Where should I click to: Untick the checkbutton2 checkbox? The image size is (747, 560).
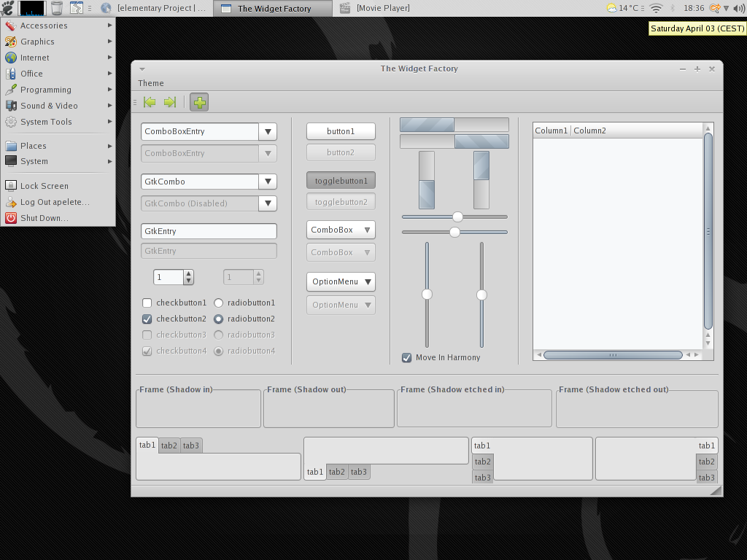147,319
